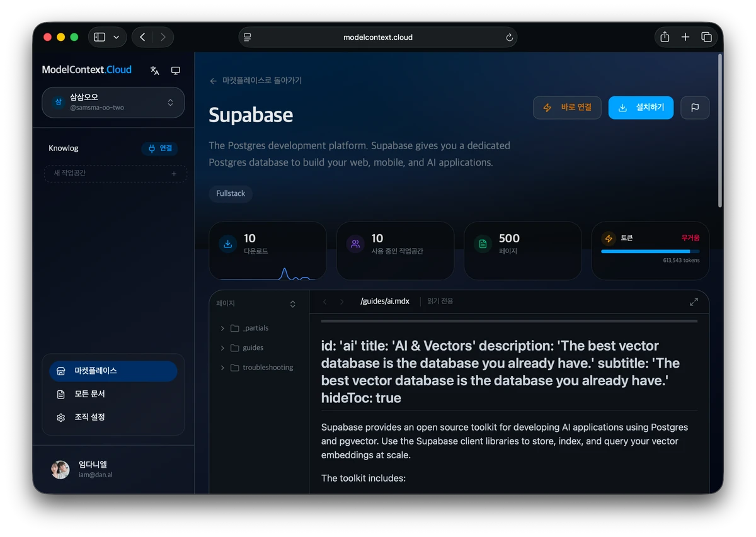The image size is (756, 537).
Task: Click the ModelContext.Cloud logo
Action: click(x=87, y=70)
